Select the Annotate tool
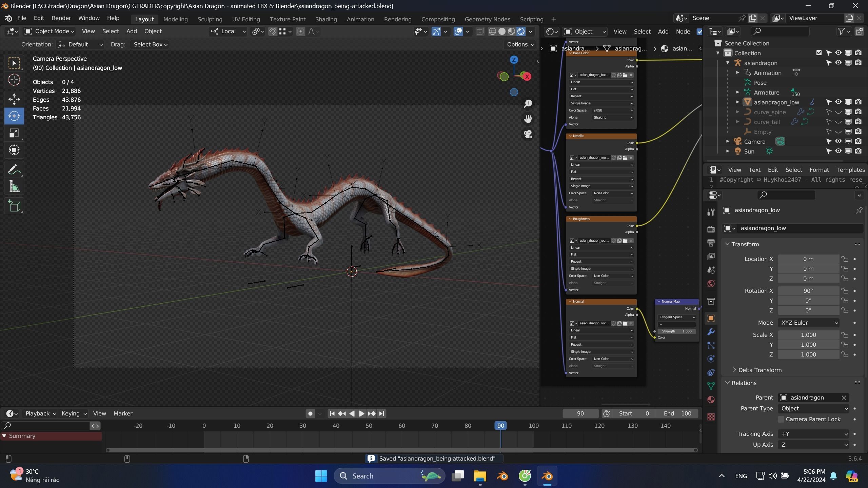Image resolution: width=868 pixels, height=488 pixels. coord(14,169)
